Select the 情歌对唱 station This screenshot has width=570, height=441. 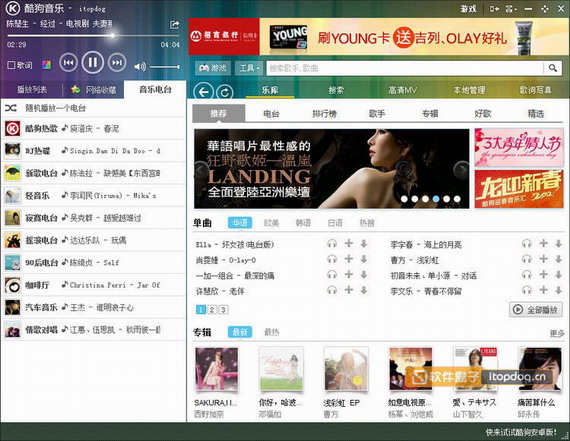(94, 330)
